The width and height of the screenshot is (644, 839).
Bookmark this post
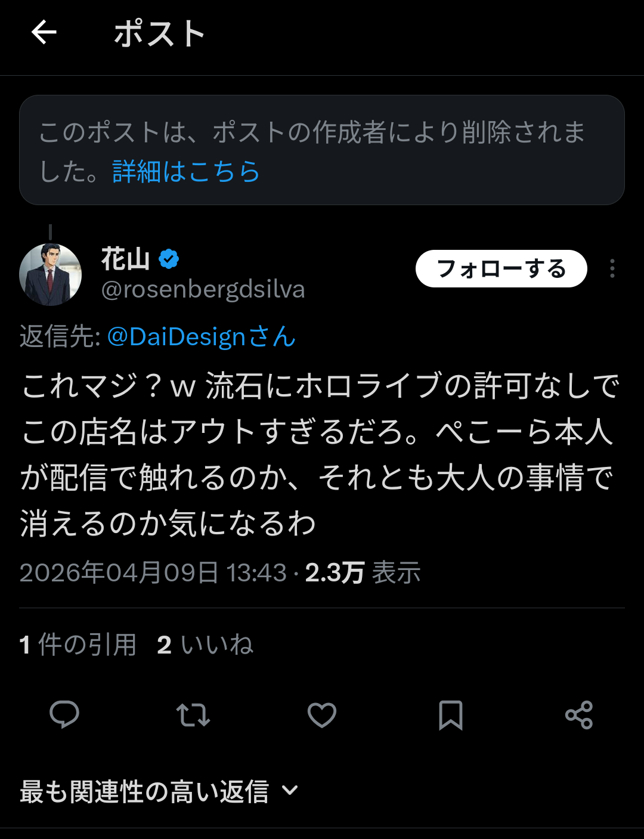[451, 714]
